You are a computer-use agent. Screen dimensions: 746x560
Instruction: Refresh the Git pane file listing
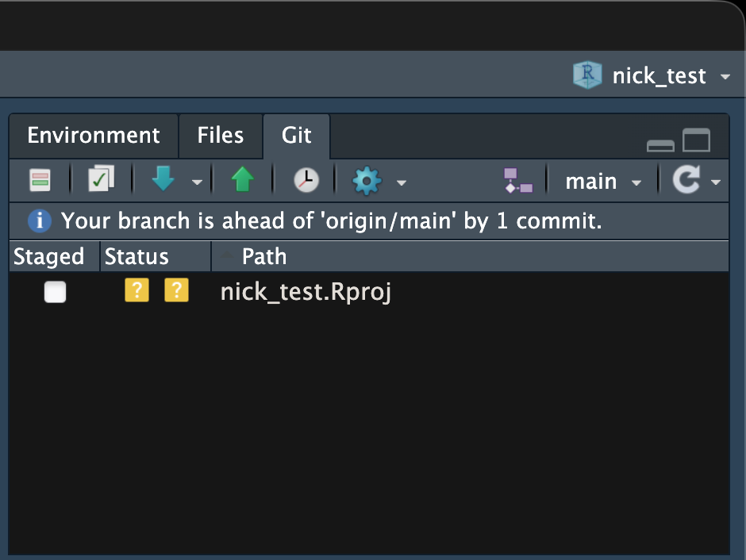click(685, 181)
